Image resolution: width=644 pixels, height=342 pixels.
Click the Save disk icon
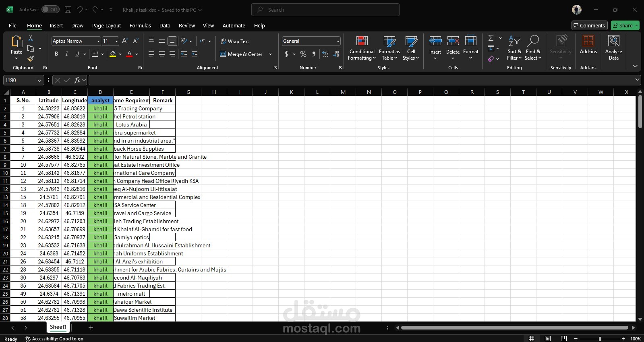(68, 10)
